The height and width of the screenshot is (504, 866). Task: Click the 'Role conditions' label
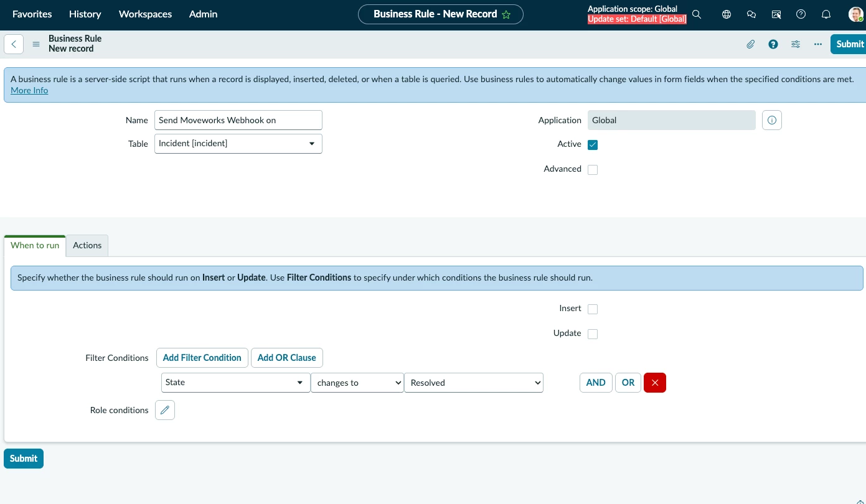[x=120, y=410]
